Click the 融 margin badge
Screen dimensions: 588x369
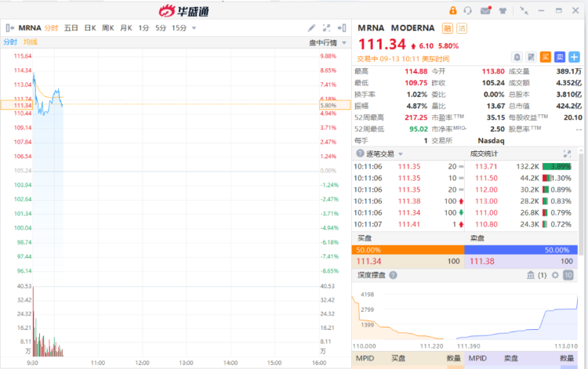(x=448, y=28)
